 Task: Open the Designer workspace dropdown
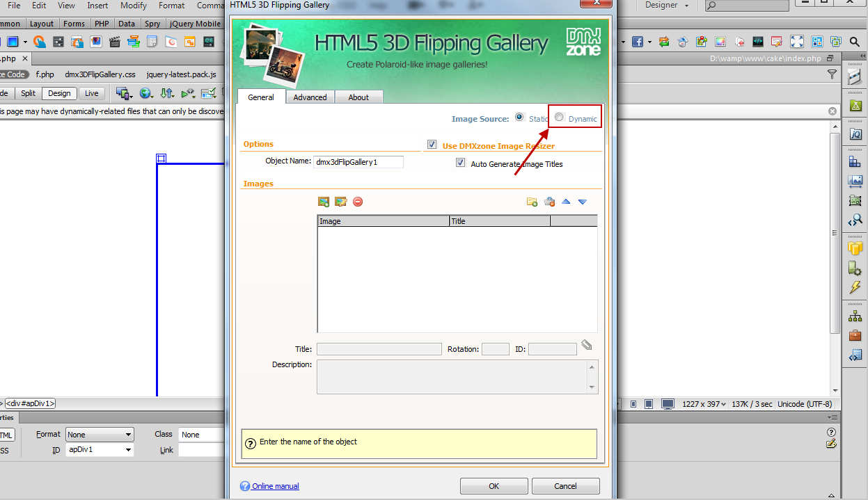pos(666,5)
